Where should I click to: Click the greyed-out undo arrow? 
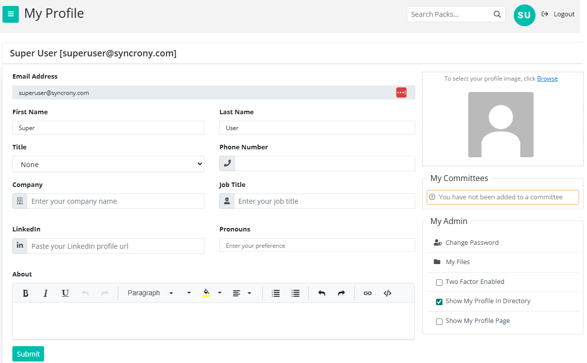click(85, 293)
